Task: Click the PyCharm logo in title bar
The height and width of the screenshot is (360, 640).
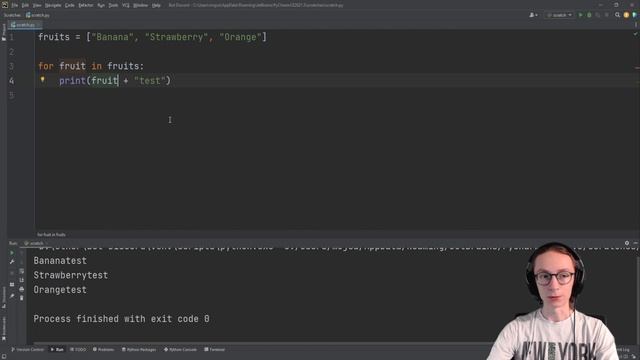Action: pyautogui.click(x=5, y=5)
